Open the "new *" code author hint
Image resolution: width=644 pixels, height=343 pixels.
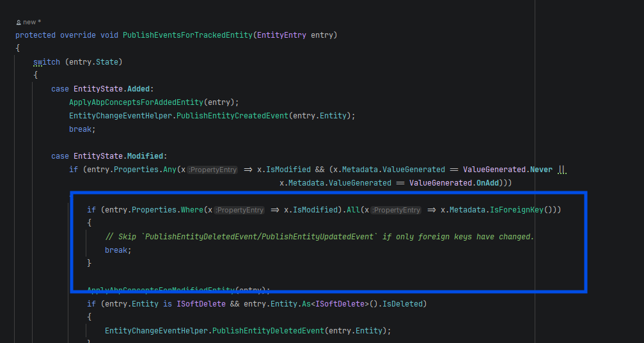32,22
